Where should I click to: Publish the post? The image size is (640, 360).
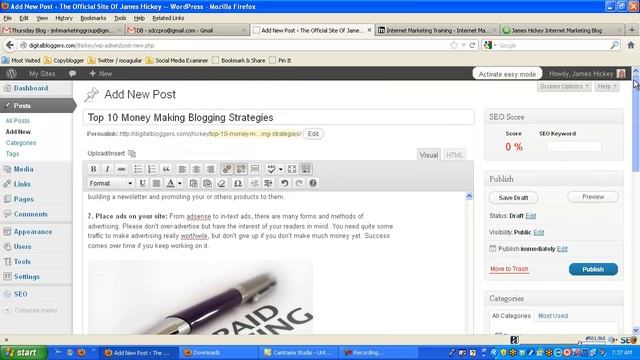coord(593,269)
